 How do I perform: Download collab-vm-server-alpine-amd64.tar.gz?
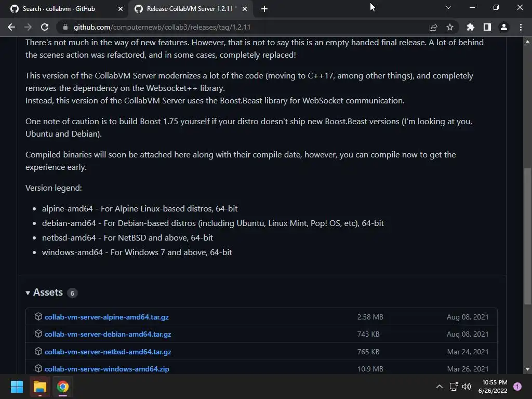[x=107, y=317]
